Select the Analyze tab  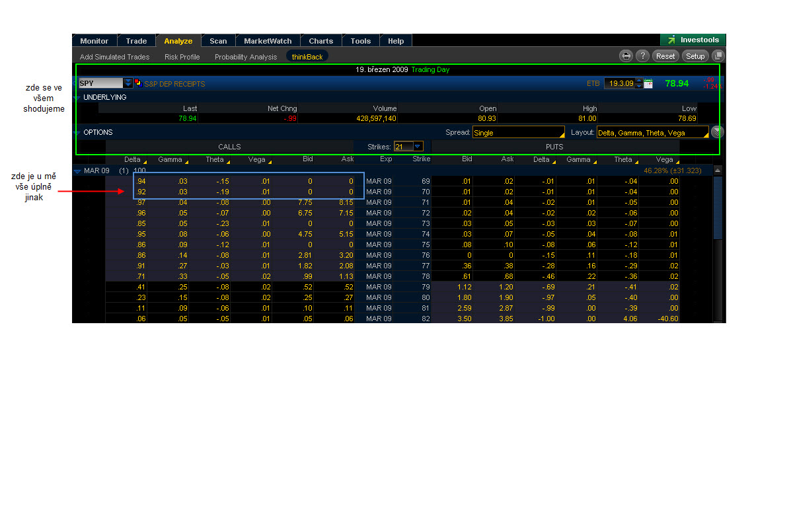click(x=178, y=41)
